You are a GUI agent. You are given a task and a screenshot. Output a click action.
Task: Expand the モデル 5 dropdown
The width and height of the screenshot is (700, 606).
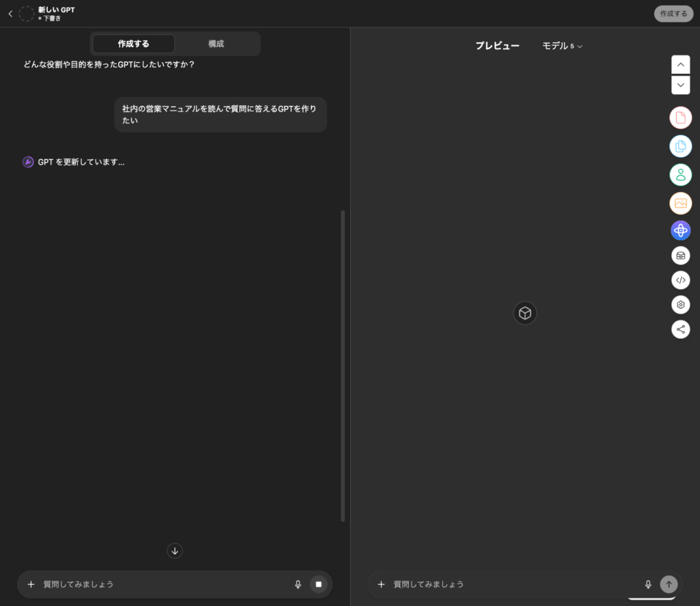(x=562, y=46)
